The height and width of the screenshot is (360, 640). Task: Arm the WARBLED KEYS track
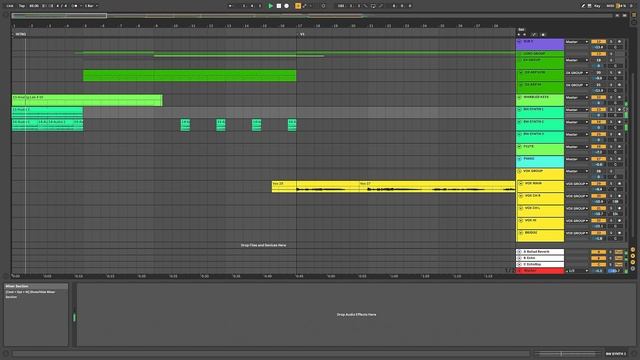[619, 97]
